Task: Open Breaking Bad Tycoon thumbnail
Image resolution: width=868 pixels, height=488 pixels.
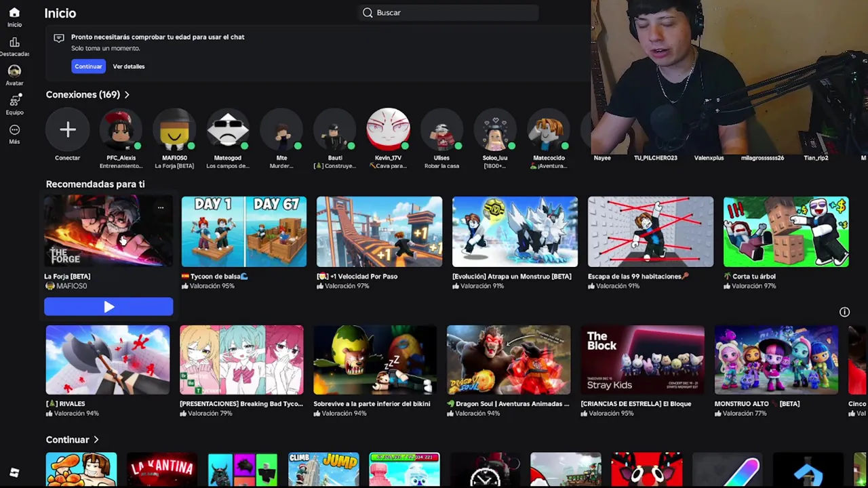Action: tap(241, 360)
